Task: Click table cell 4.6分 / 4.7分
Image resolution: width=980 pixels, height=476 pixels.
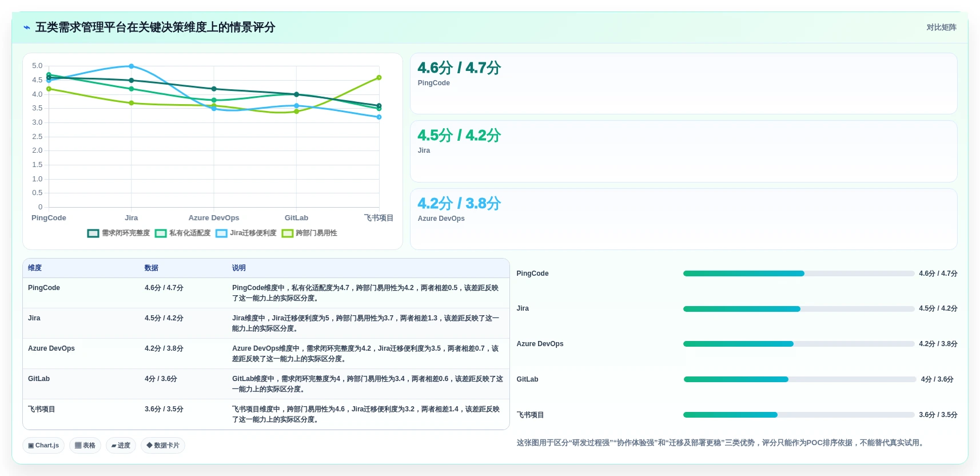Action: pyautogui.click(x=164, y=288)
